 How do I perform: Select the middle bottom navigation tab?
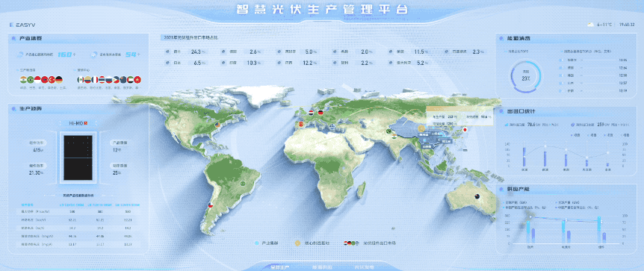[322, 267]
